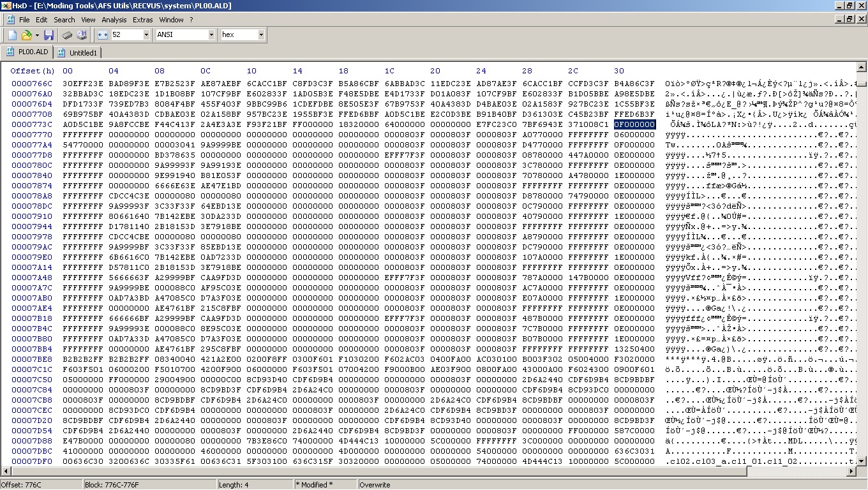The width and height of the screenshot is (868, 490).
Task: Open the Extras menu
Action: (142, 20)
